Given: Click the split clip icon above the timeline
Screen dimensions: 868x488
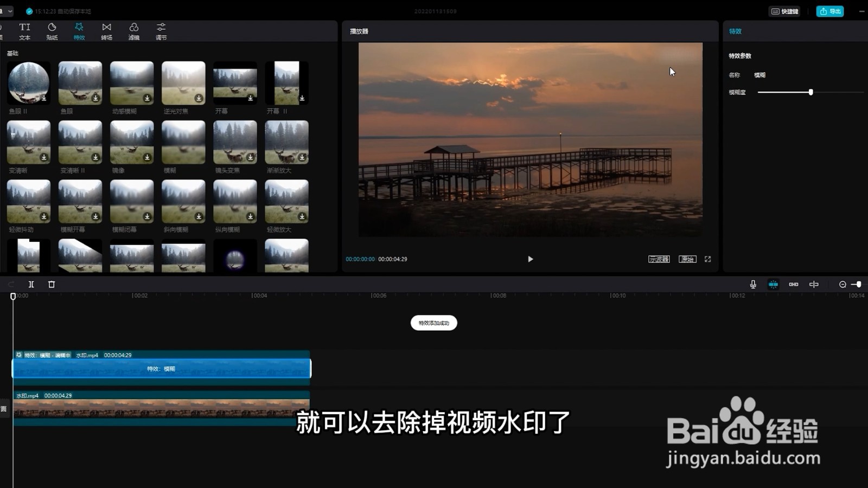Looking at the screenshot, I should coord(31,284).
